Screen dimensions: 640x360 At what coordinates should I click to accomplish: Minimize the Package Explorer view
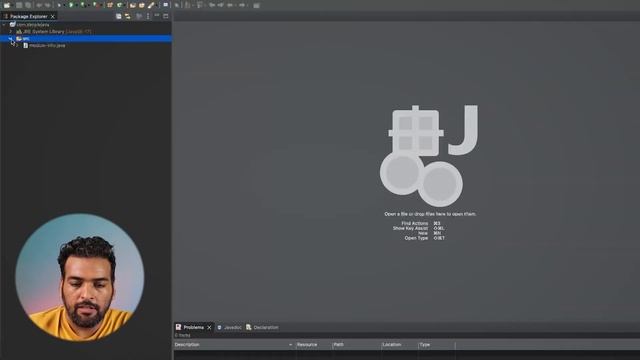pos(157,16)
